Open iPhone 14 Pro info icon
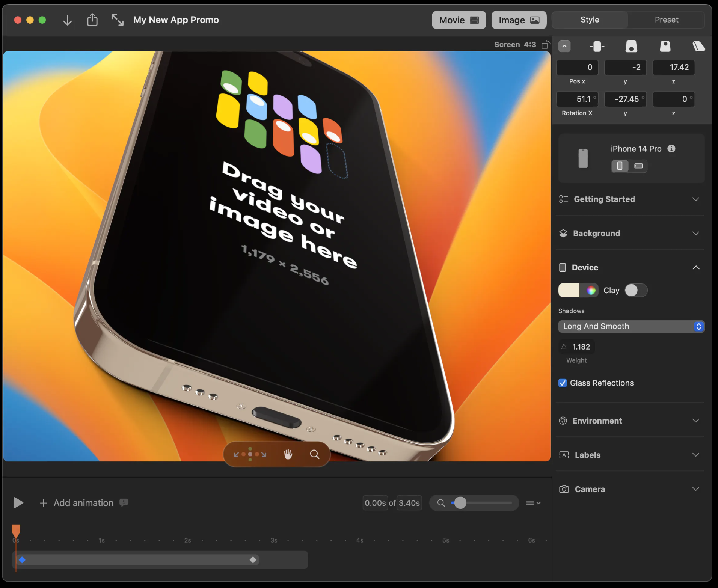The image size is (718, 588). tap(671, 149)
